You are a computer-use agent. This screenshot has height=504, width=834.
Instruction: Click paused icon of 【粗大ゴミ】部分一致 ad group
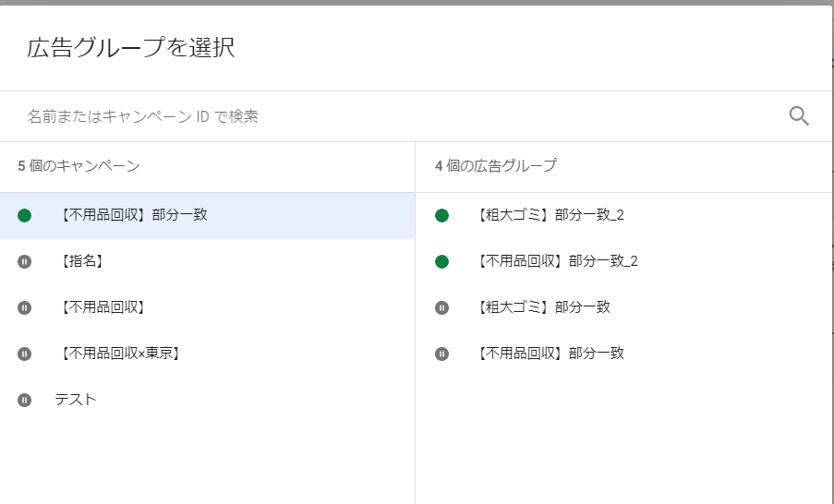(x=442, y=307)
